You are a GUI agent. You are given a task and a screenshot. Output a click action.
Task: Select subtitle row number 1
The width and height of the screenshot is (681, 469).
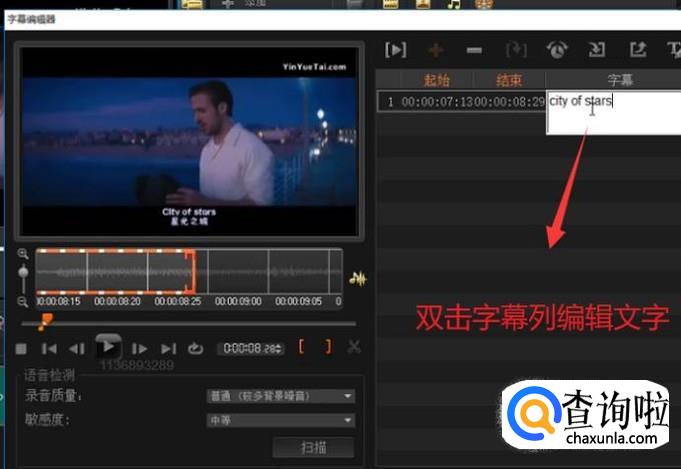pyautogui.click(x=390, y=102)
